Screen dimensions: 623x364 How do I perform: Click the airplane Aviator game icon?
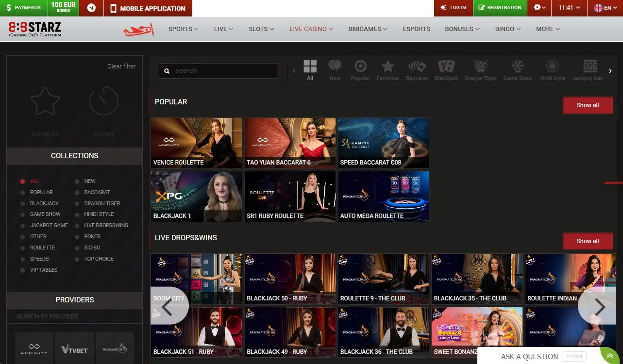coord(138,30)
